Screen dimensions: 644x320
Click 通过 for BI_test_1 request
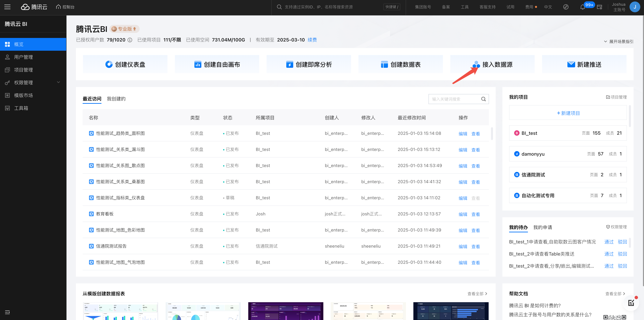pyautogui.click(x=609, y=242)
